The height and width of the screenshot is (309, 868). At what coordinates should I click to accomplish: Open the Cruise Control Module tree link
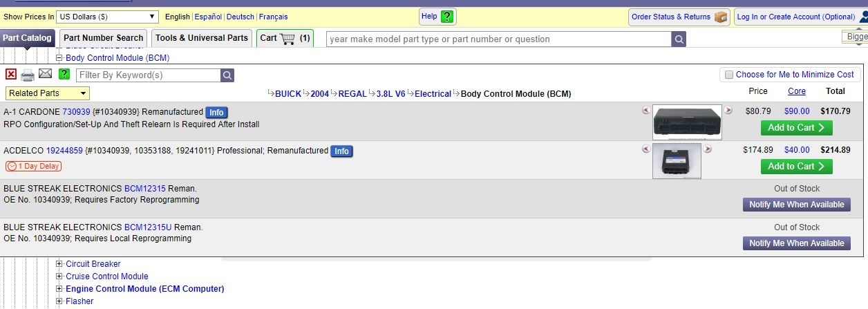coord(107,277)
